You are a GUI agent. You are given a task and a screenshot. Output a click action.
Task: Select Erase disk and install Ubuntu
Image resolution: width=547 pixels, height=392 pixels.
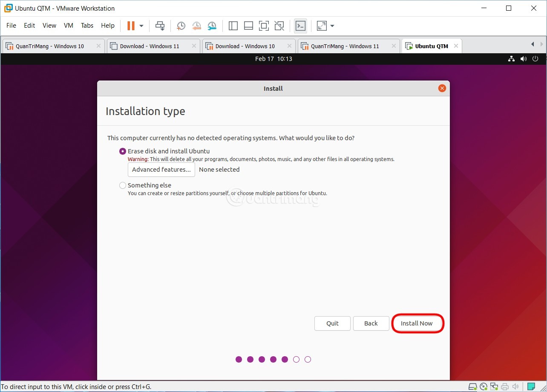pyautogui.click(x=123, y=151)
